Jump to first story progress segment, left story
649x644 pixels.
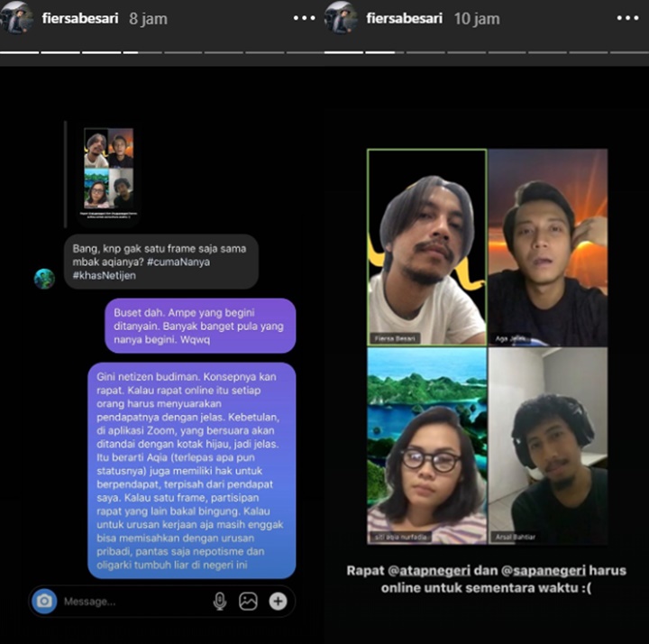pyautogui.click(x=20, y=52)
